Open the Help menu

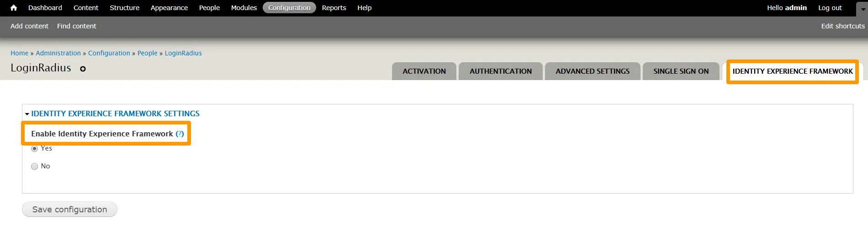(365, 8)
